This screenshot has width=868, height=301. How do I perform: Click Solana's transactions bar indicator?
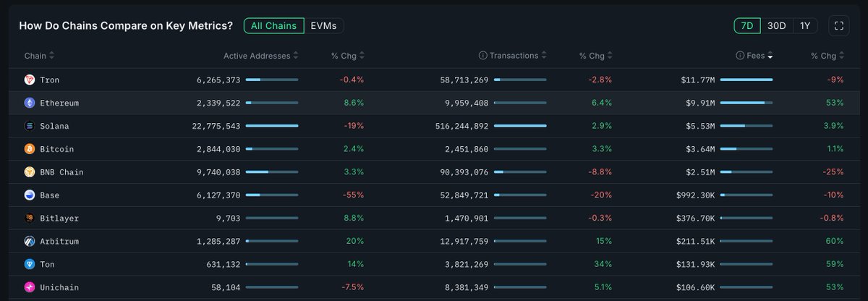[520, 126]
